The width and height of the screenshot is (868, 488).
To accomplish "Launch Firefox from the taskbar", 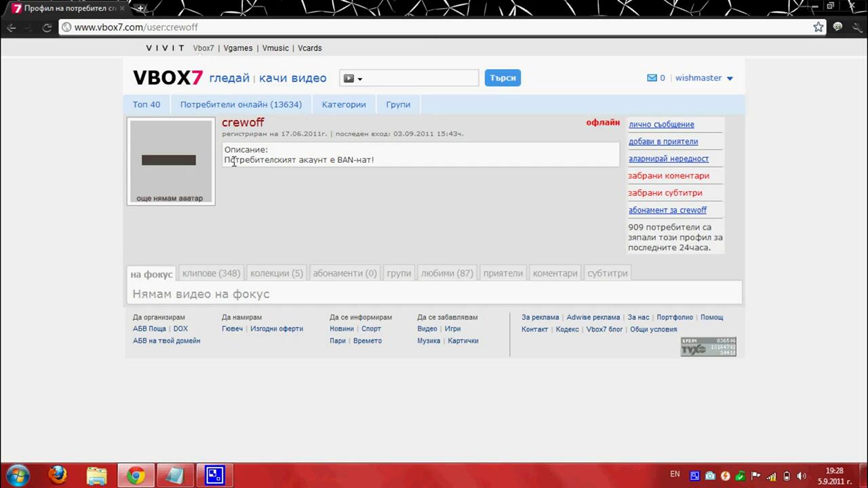I will [x=58, y=475].
